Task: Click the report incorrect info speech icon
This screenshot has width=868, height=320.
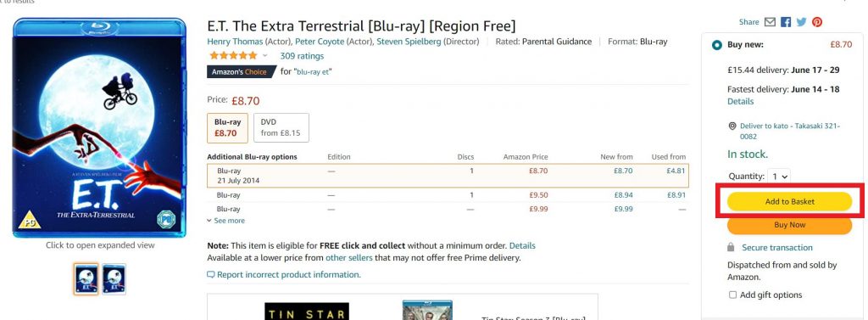Action: pos(210,274)
